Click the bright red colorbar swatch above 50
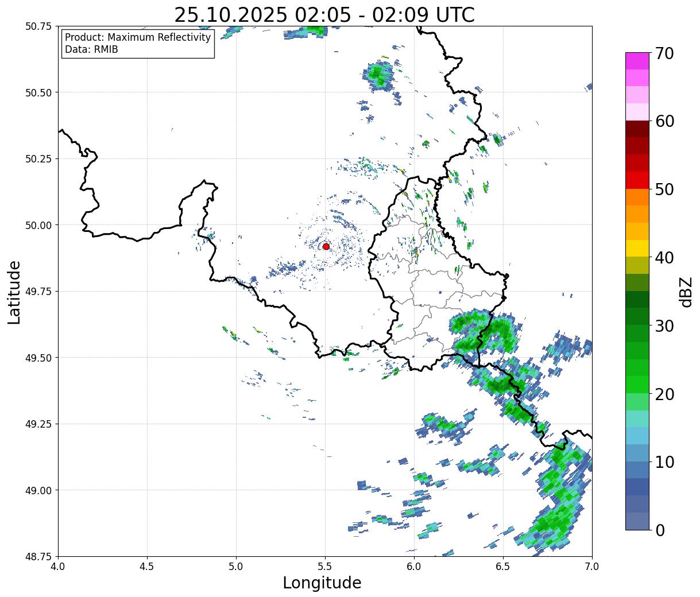The height and width of the screenshot is (597, 700). pyautogui.click(x=637, y=180)
